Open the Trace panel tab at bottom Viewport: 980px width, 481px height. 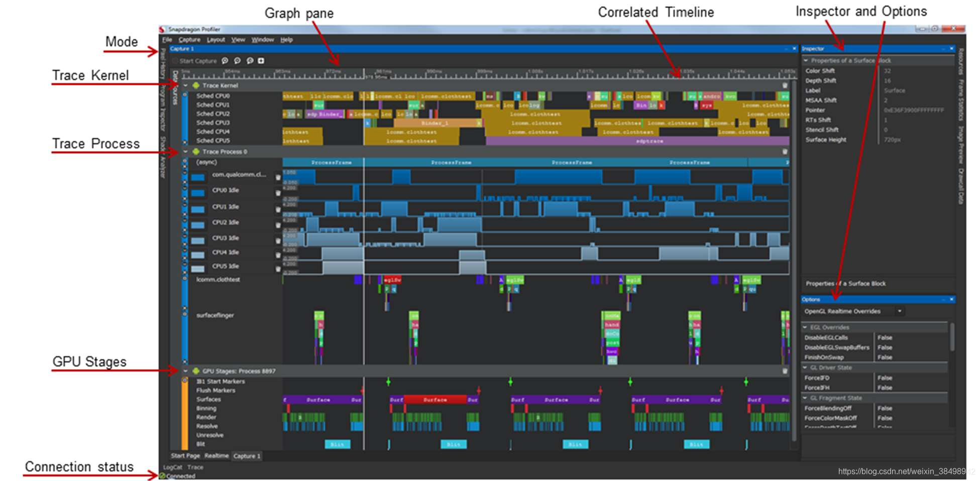(x=195, y=467)
